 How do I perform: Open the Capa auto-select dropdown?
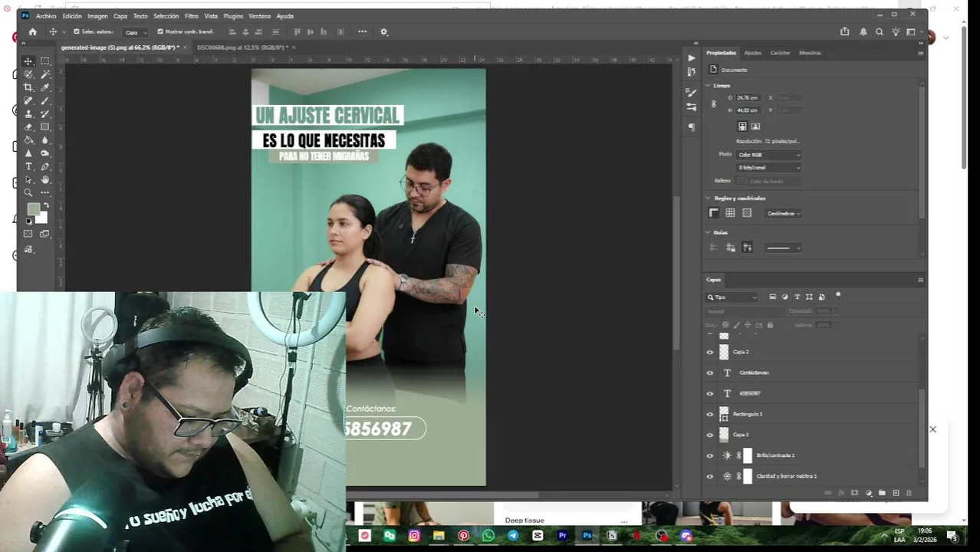[x=136, y=32]
